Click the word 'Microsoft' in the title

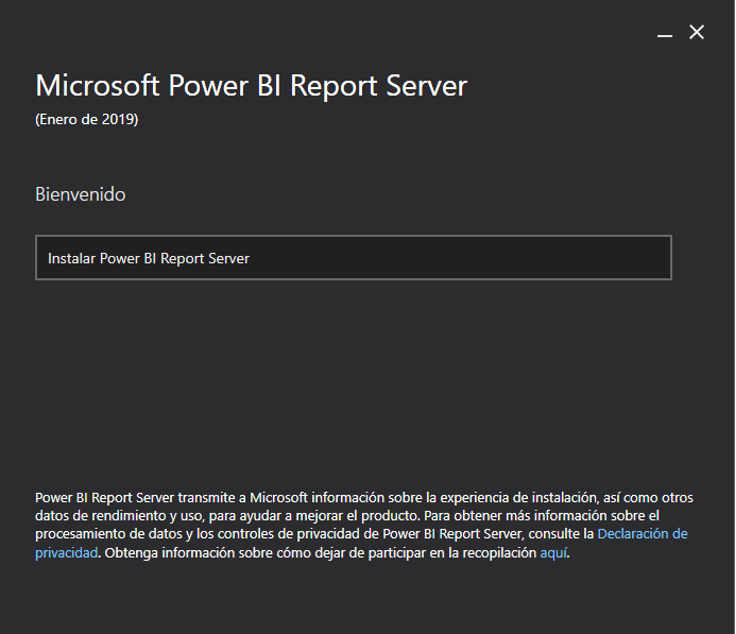coord(97,86)
